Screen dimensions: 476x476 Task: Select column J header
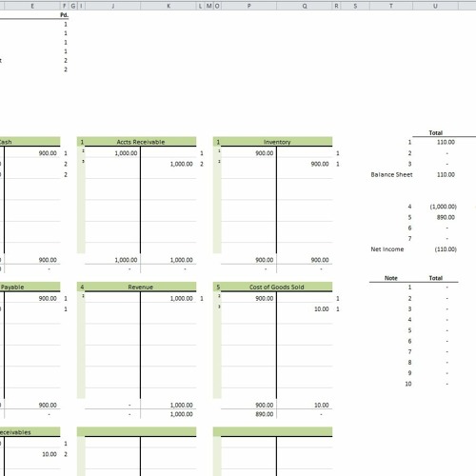pos(112,6)
